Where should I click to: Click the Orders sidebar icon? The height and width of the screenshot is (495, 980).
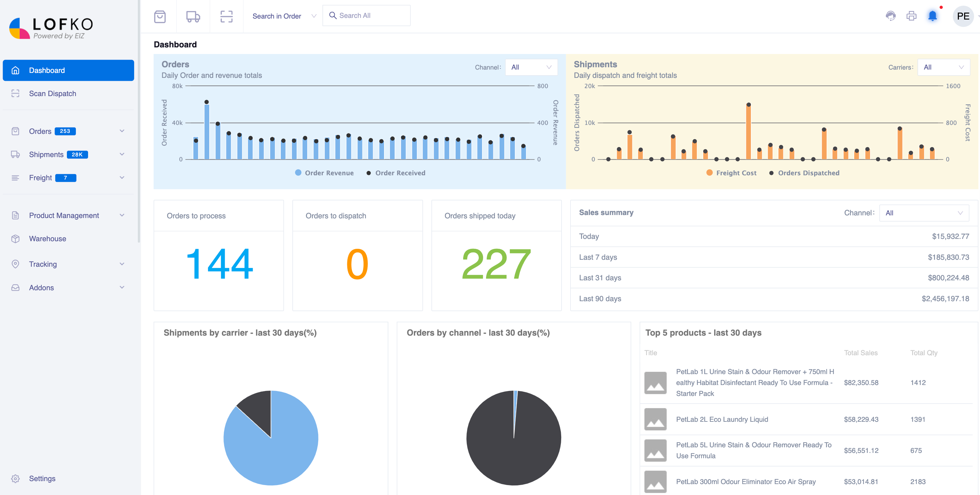15,131
